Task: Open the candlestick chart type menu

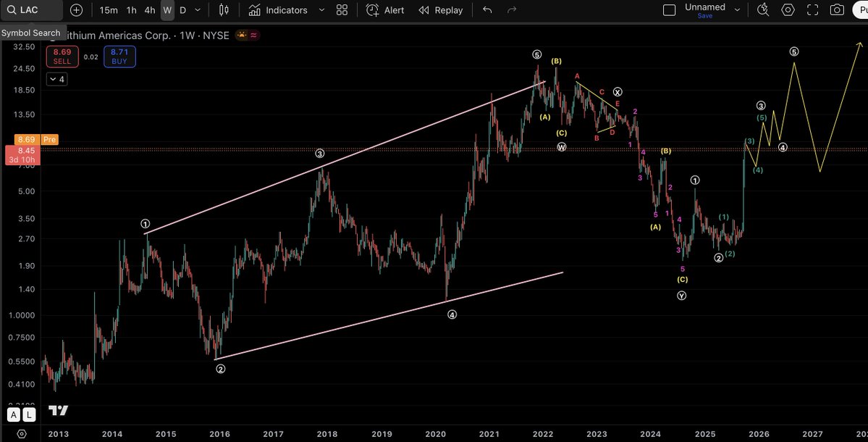Action: click(224, 10)
